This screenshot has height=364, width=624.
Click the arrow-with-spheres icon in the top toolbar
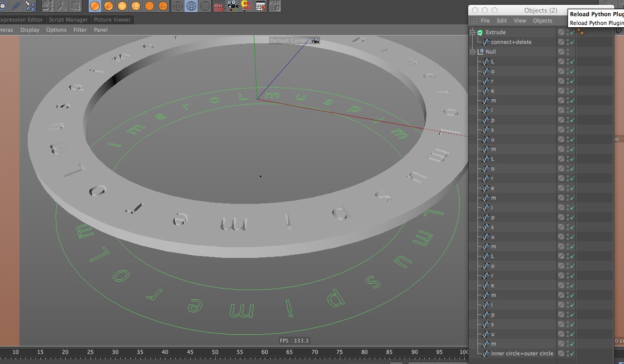pyautogui.click(x=30, y=6)
